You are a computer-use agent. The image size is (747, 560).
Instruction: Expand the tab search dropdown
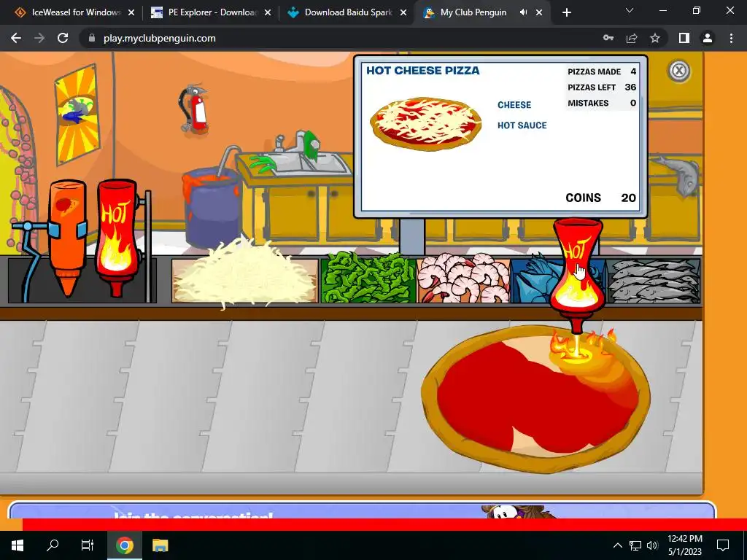pyautogui.click(x=630, y=10)
